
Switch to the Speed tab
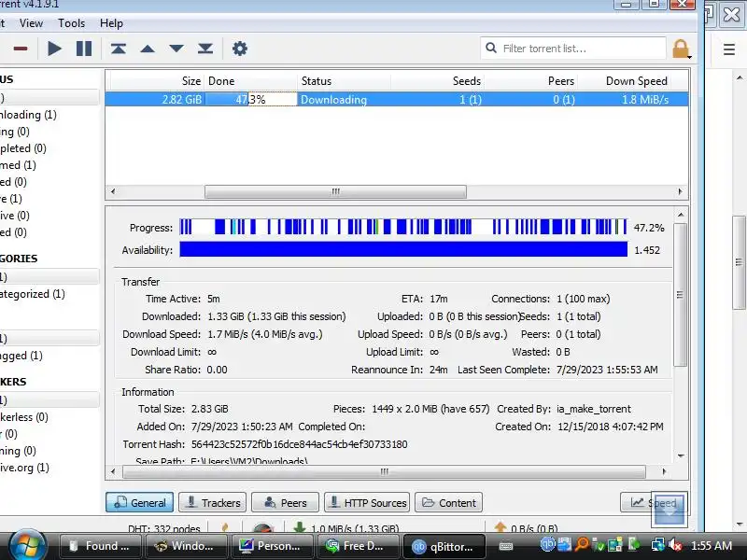click(654, 502)
